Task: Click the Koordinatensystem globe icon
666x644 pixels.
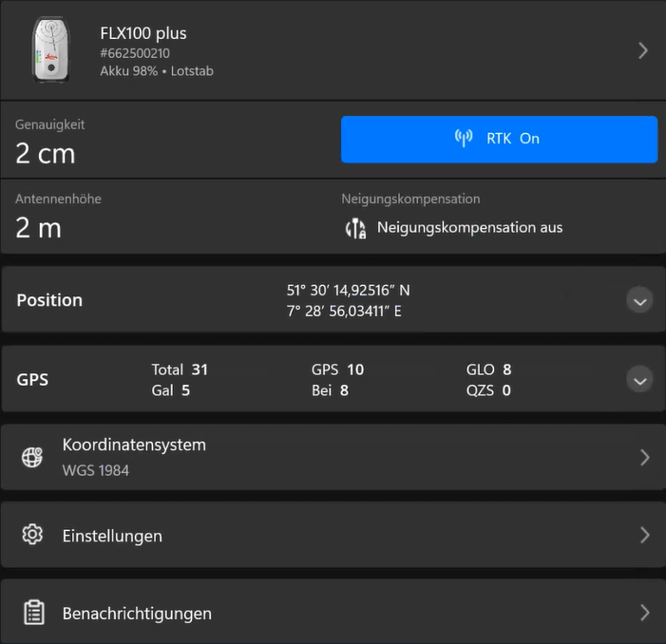Action: pyautogui.click(x=32, y=457)
